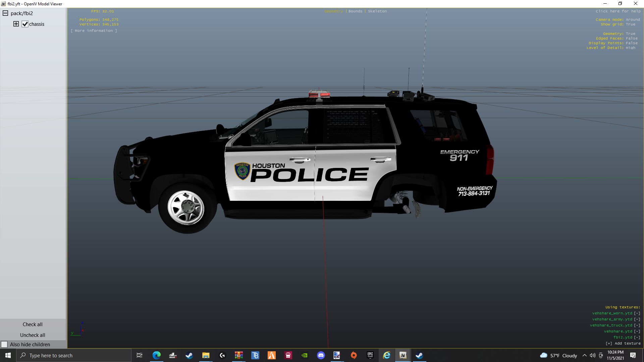
Task: Click the taskbar search box
Action: (x=74, y=356)
